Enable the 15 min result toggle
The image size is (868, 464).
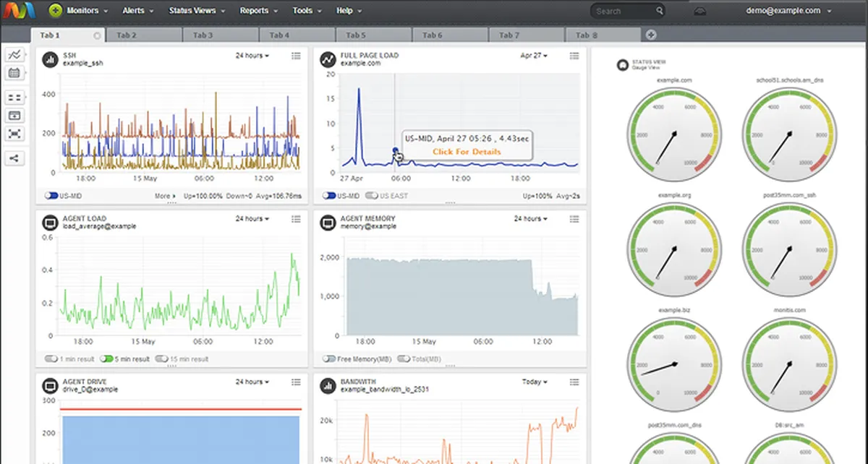(161, 358)
